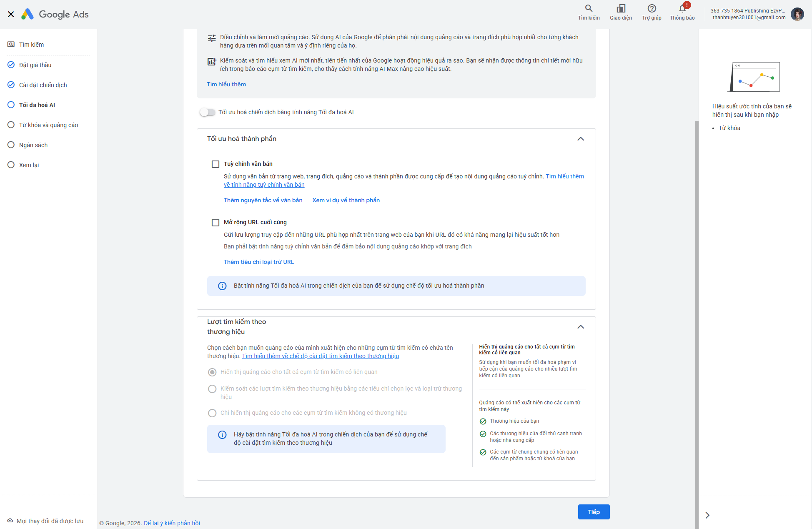Check the Tuỳ chỉnh văn bản checkbox
Viewport: 812px width, 529px height.
point(216,164)
